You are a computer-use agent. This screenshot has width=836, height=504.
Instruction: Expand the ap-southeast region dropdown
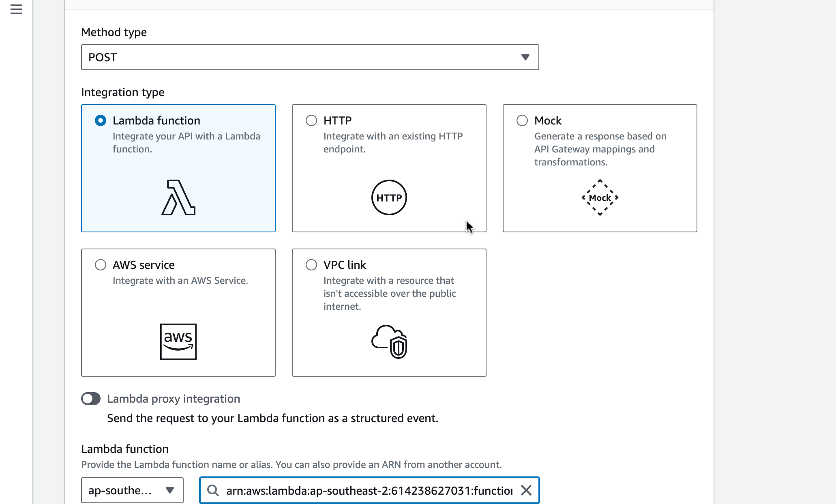(132, 490)
